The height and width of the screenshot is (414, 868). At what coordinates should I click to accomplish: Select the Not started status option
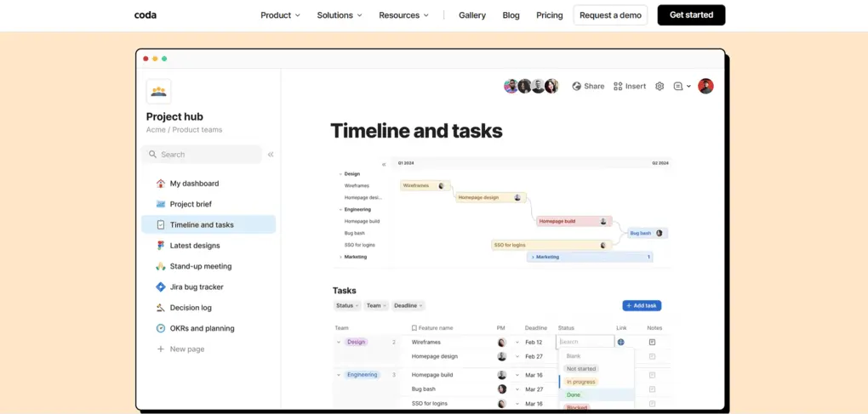pyautogui.click(x=581, y=369)
